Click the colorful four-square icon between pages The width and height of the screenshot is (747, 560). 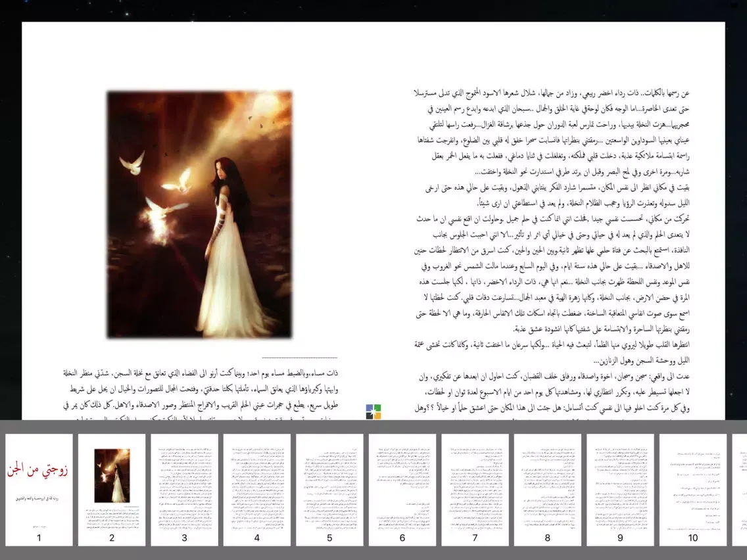point(373,411)
